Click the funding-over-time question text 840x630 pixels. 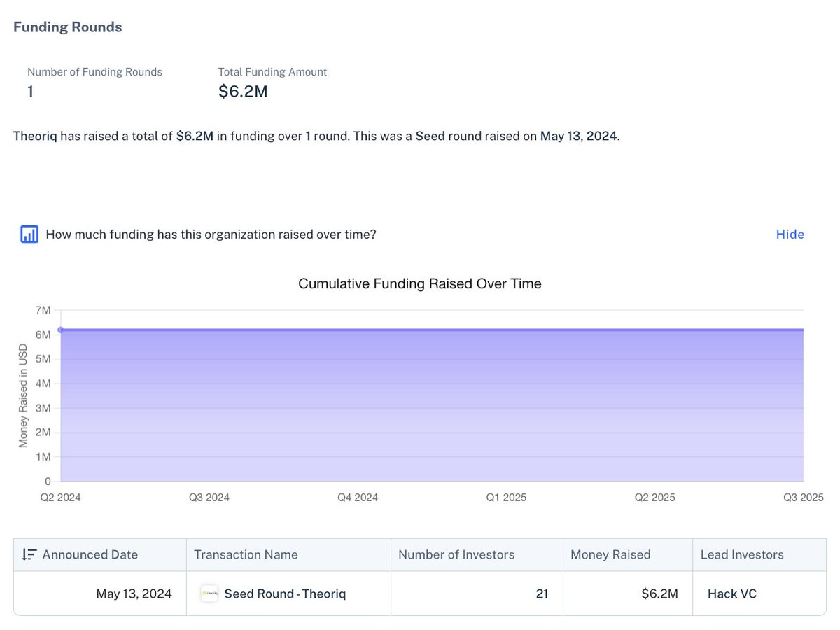(211, 234)
